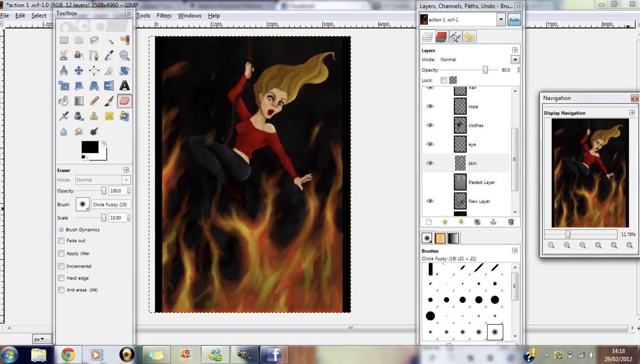This screenshot has width=640, height=364.
Task: Expand the Brush Dynamics section
Action: coord(61,229)
